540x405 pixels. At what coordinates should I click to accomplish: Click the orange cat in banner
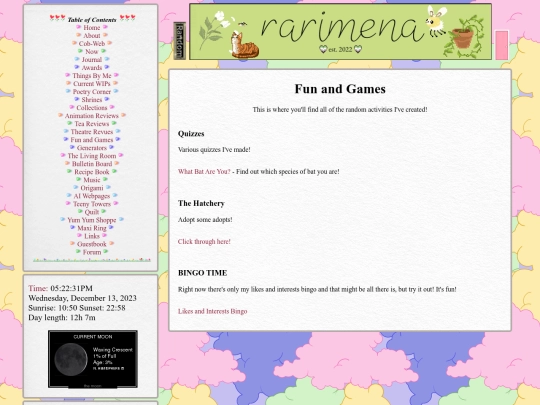(244, 45)
